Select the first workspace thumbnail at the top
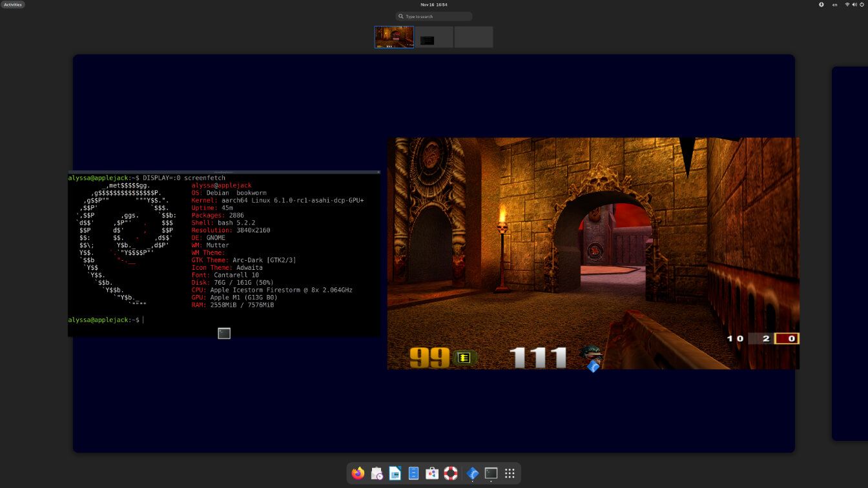868x488 pixels. point(394,37)
